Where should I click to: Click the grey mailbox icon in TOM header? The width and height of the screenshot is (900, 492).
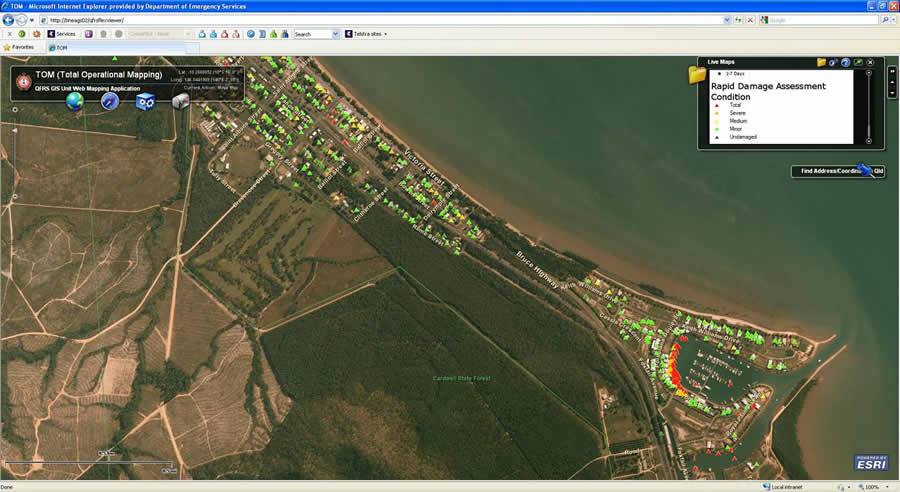click(x=180, y=102)
